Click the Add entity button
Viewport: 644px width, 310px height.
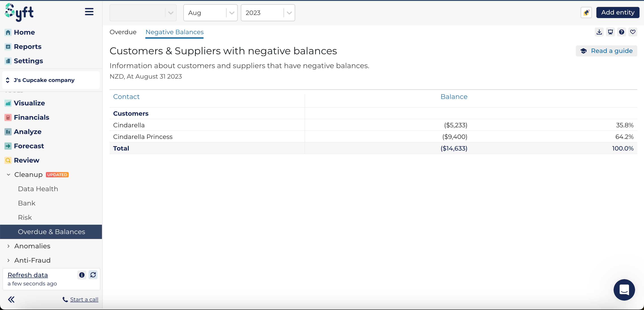617,12
